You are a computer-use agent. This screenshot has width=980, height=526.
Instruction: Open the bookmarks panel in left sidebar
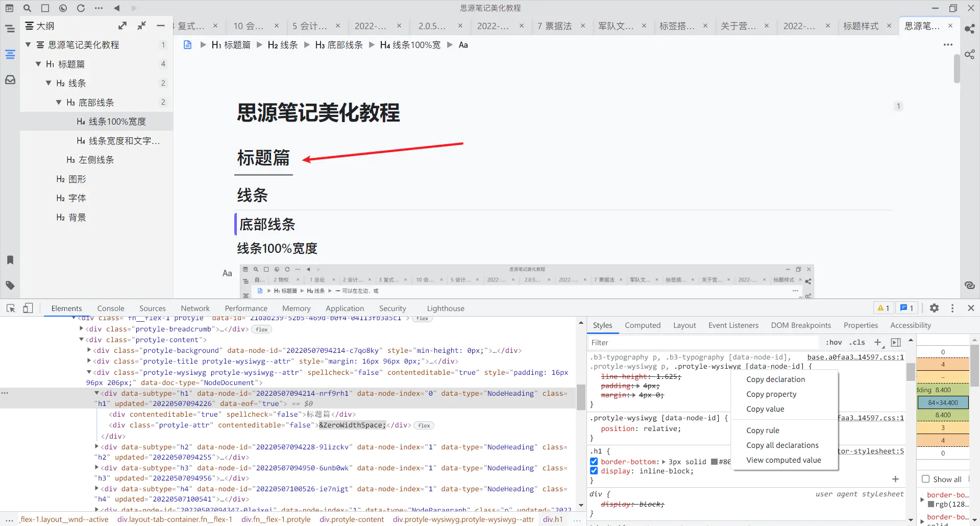10,260
